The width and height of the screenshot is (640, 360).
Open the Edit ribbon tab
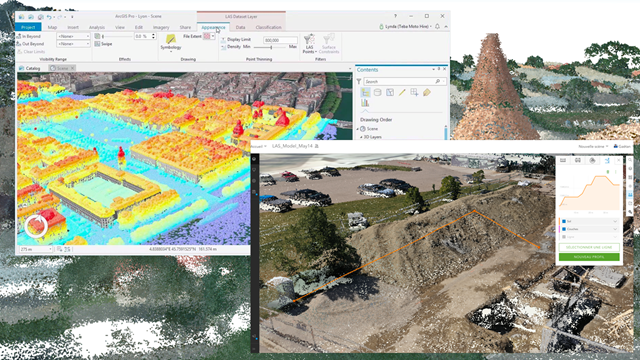coord(139,27)
